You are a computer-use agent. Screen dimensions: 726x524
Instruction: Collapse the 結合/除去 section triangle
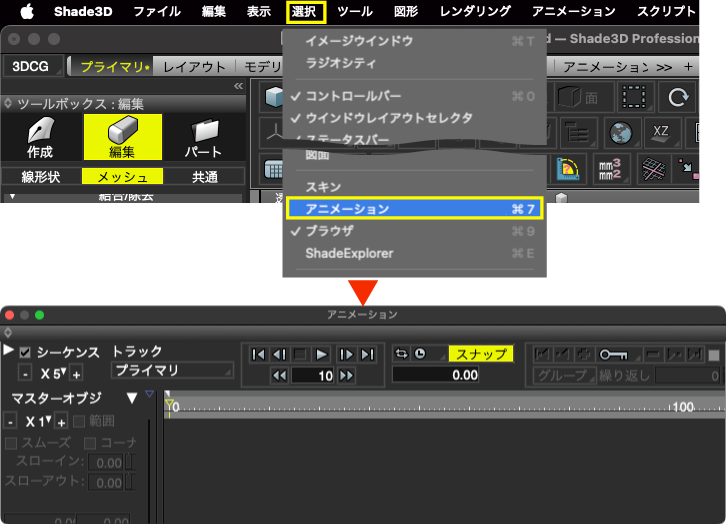point(13,197)
